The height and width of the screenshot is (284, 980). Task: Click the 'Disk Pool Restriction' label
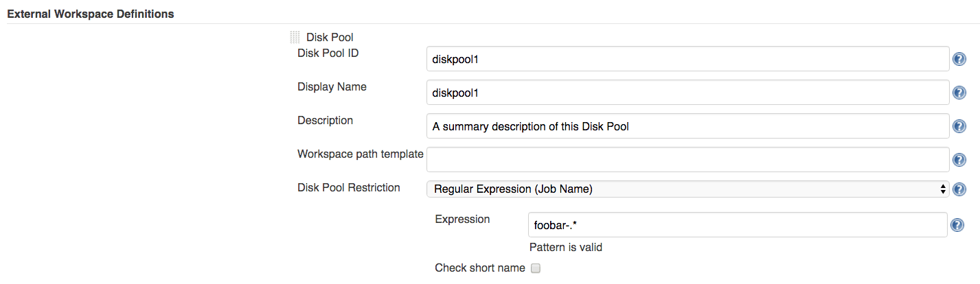point(348,187)
